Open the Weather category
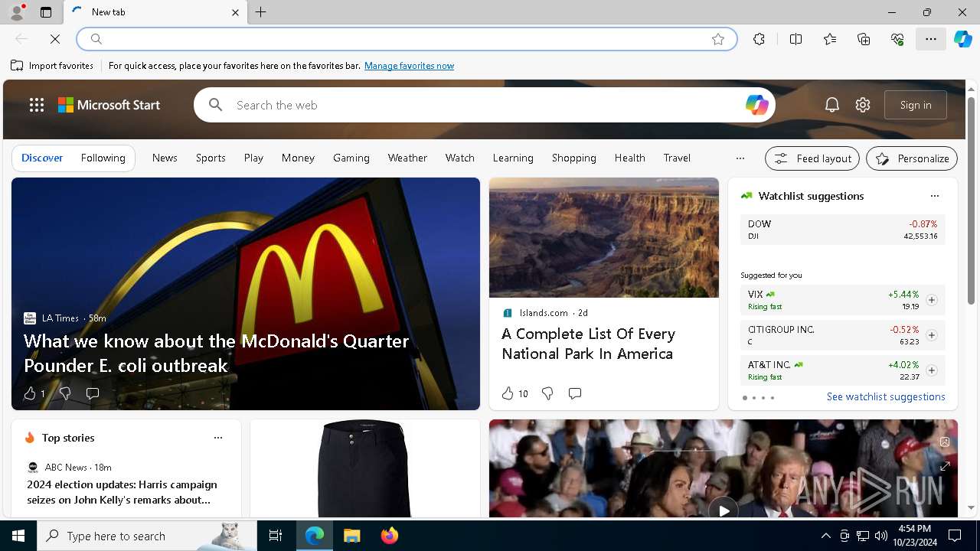 click(x=407, y=158)
